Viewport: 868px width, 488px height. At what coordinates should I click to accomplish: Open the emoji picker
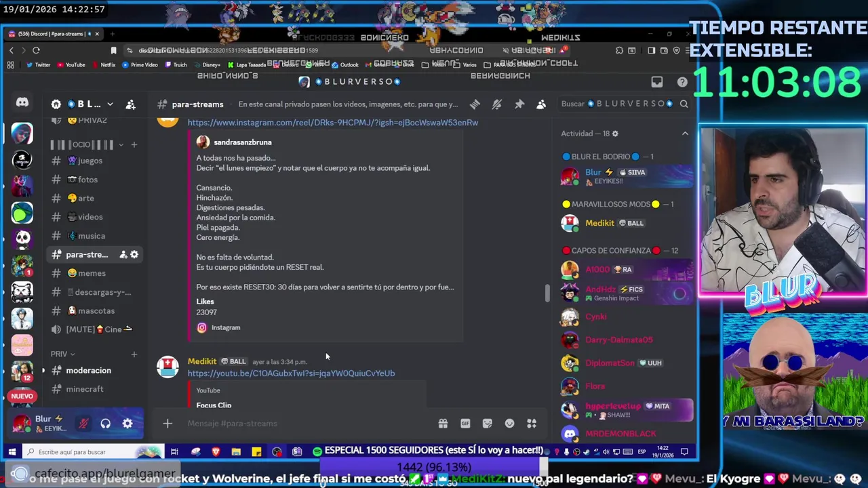coord(509,424)
